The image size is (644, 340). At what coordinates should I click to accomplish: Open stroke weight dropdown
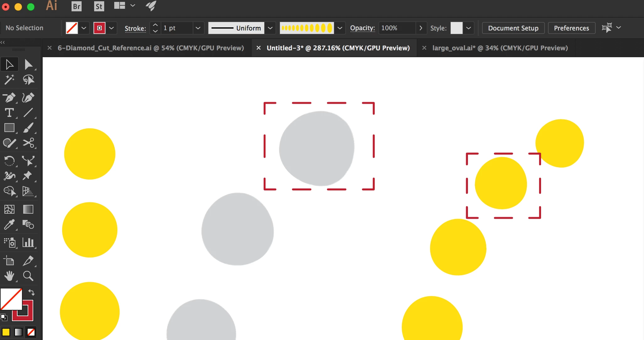[198, 28]
